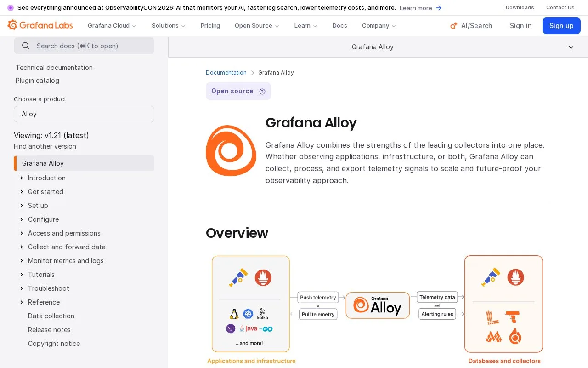Image resolution: width=588 pixels, height=368 pixels.
Task: Open the Downloads link
Action: [x=520, y=7]
